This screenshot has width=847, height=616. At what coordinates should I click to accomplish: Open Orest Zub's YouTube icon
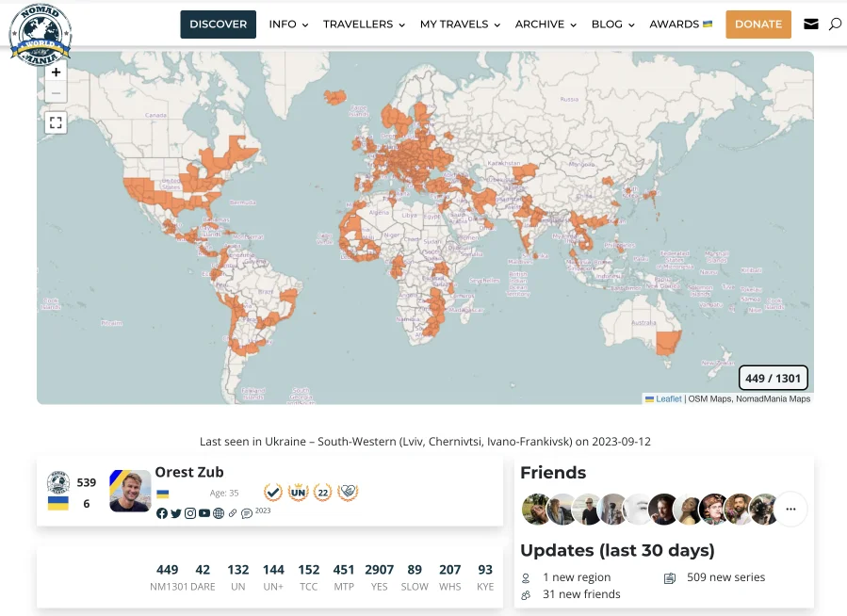[204, 513]
